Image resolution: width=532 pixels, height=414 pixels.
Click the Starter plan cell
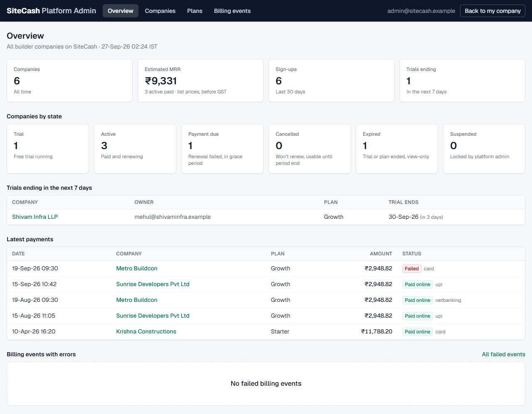click(x=280, y=331)
